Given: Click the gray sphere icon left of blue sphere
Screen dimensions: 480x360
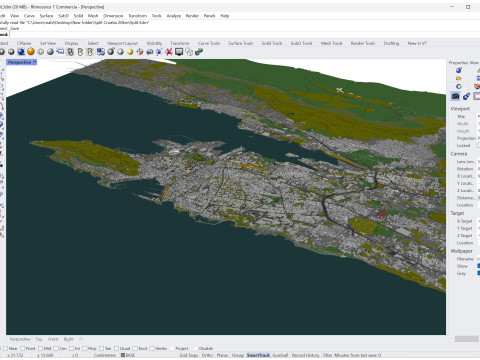Looking at the screenshot, I should [x=11, y=52].
